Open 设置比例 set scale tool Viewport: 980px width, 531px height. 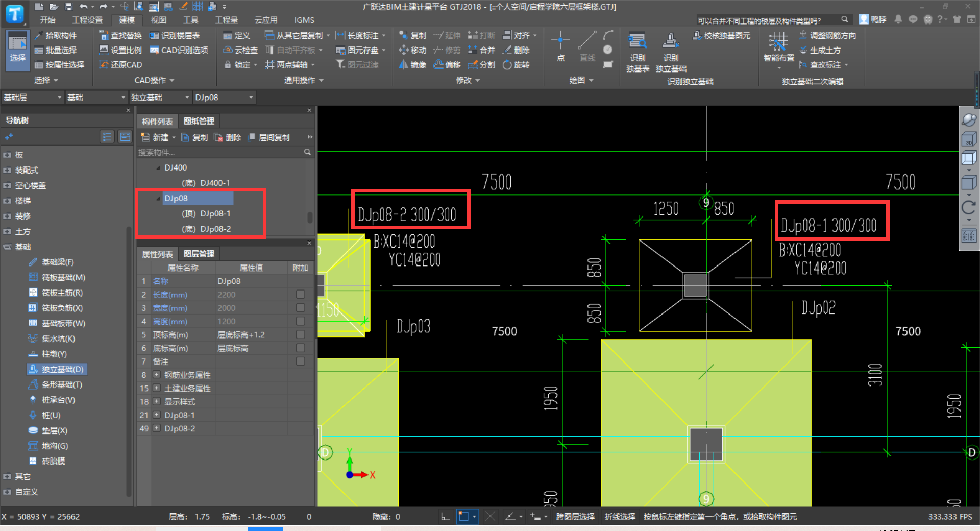pyautogui.click(x=120, y=50)
